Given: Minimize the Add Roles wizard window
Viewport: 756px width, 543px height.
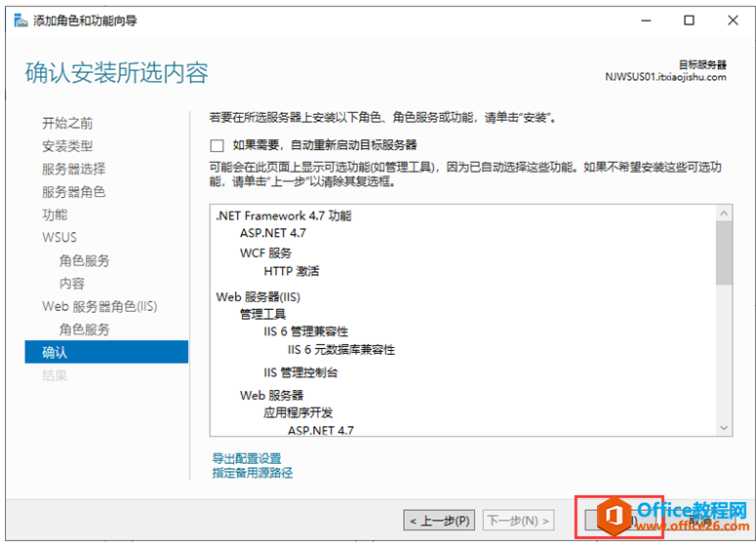Looking at the screenshot, I should coord(646,20).
